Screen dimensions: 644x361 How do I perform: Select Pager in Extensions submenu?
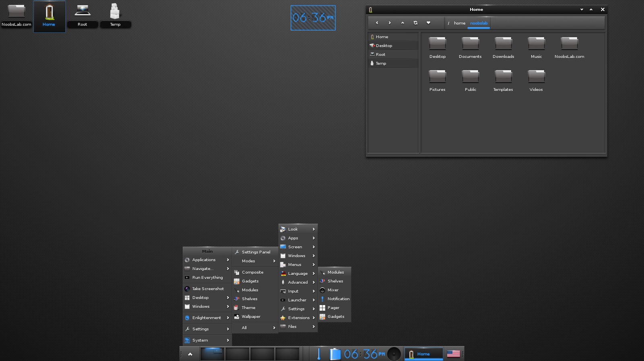coord(334,307)
